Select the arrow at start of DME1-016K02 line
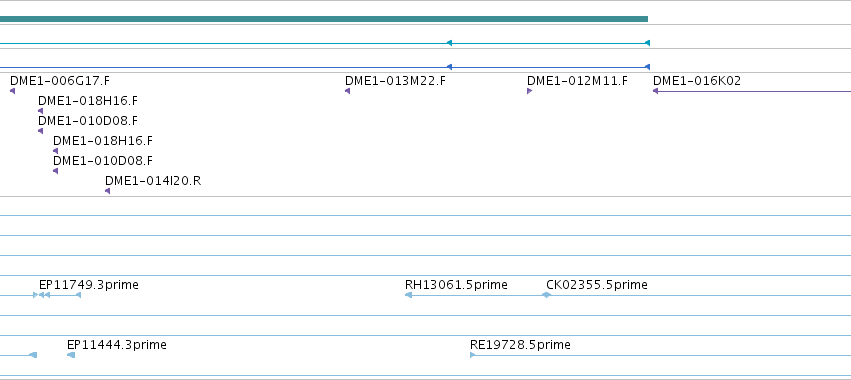This screenshot has width=851, height=380. click(x=656, y=91)
